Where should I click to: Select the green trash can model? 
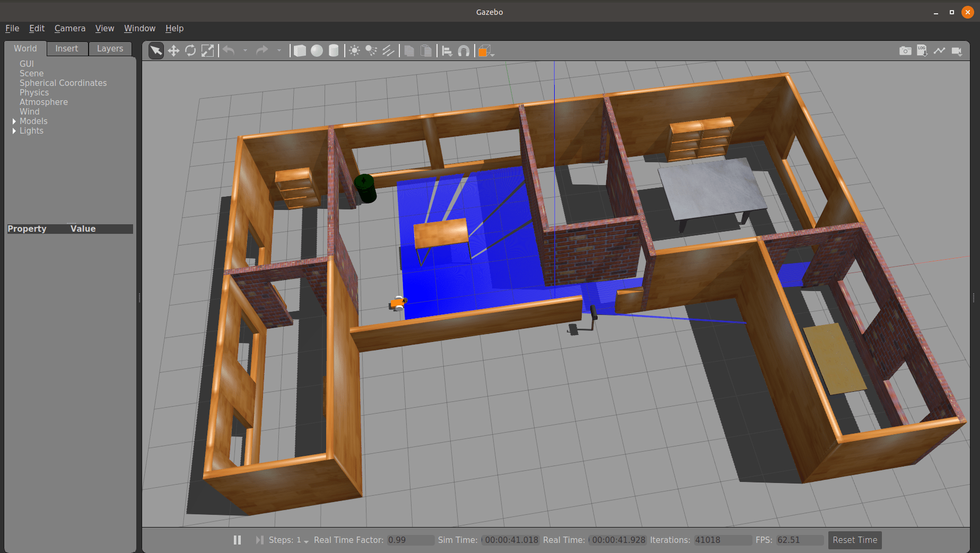(365, 188)
